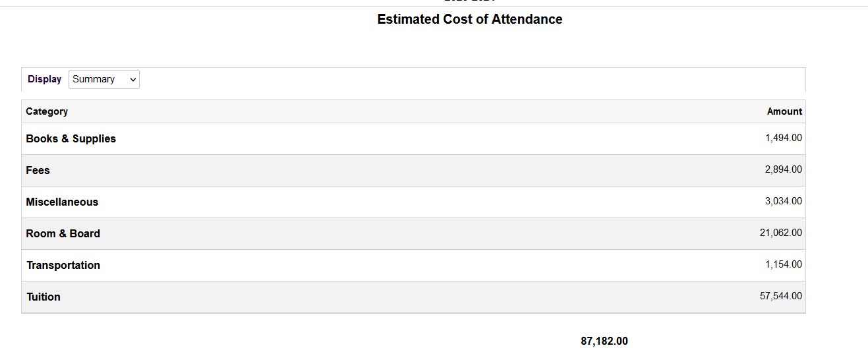Click the Display label text
868x352 pixels.
pos(44,79)
